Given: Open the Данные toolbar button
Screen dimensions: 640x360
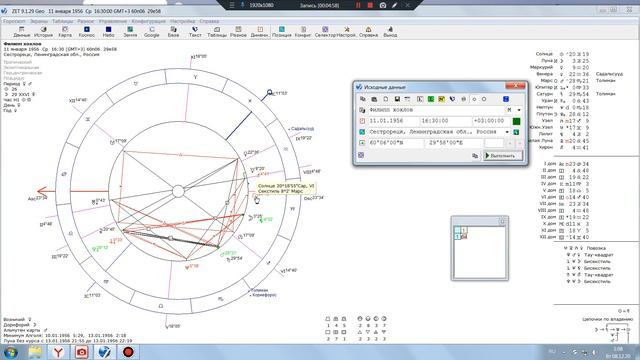Looking at the screenshot, I should pyautogui.click(x=22, y=32).
